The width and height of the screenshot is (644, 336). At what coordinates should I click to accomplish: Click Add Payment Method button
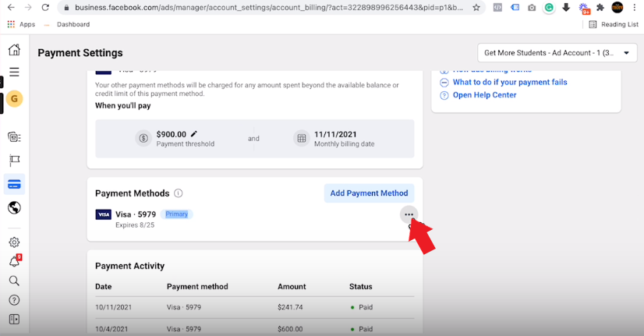[369, 193]
